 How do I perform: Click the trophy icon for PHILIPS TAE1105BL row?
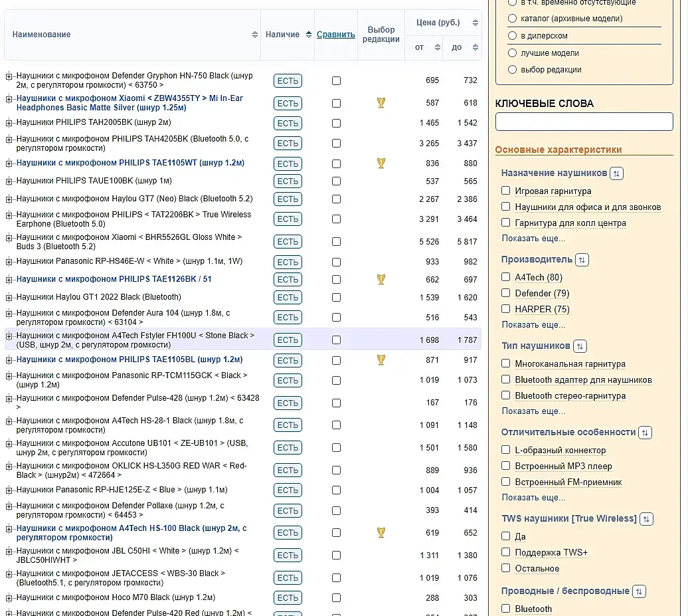click(381, 360)
